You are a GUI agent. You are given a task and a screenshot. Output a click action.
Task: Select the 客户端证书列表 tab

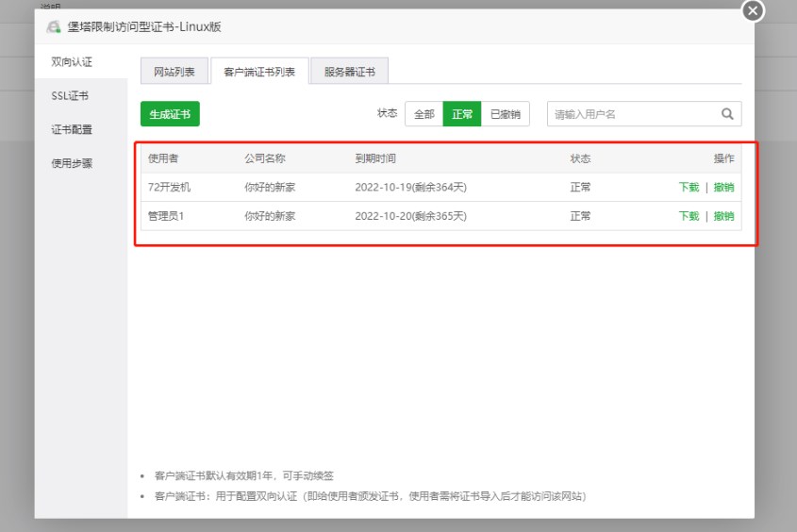[259, 72]
